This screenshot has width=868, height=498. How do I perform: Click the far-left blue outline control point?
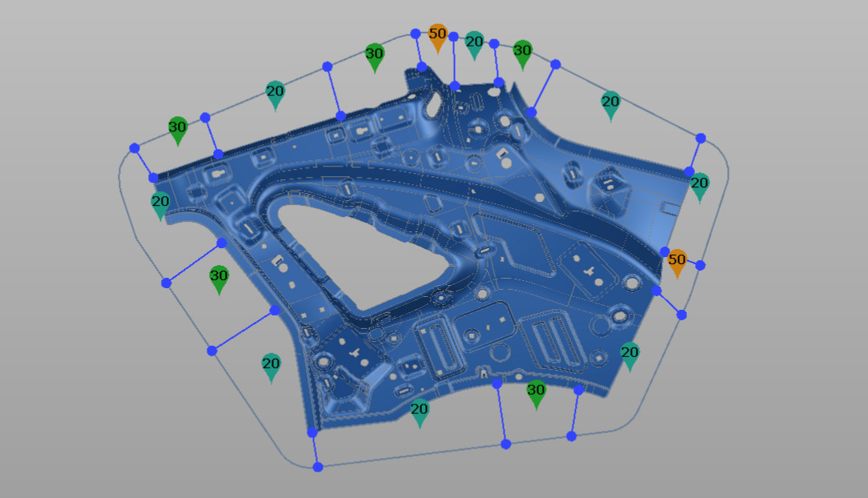(x=135, y=148)
